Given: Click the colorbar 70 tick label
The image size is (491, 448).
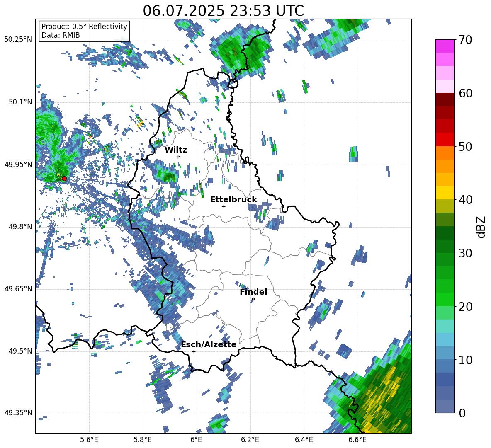Looking at the screenshot, I should pyautogui.click(x=465, y=40).
